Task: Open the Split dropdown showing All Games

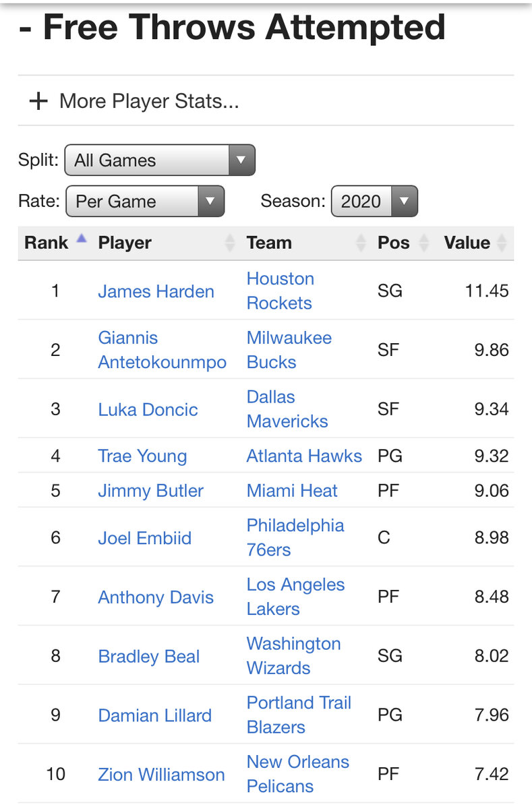Action: [160, 160]
